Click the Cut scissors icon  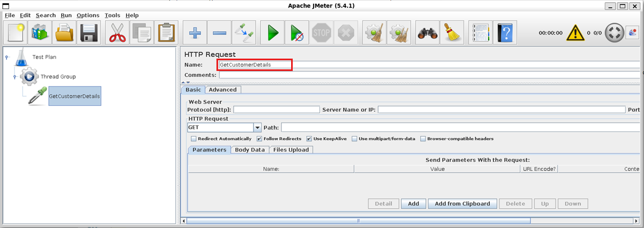click(x=117, y=32)
